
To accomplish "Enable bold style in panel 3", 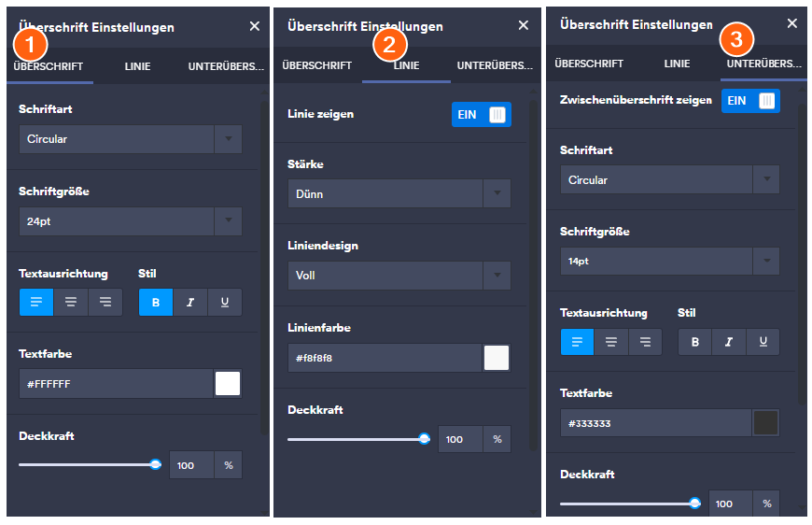I will (x=694, y=342).
